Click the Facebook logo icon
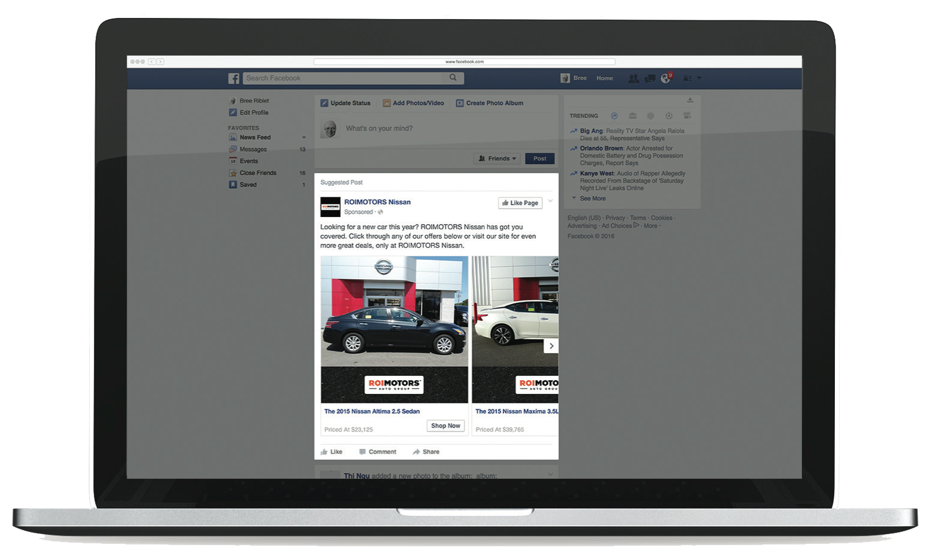 click(234, 78)
